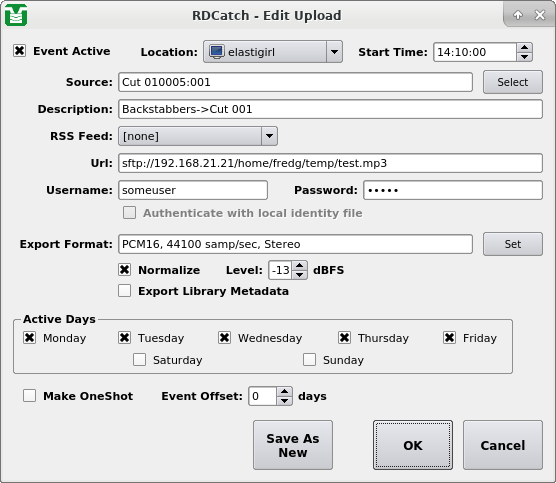Screen dimensions: 556x483
Task: Click into the Url input field
Action: 330,163
